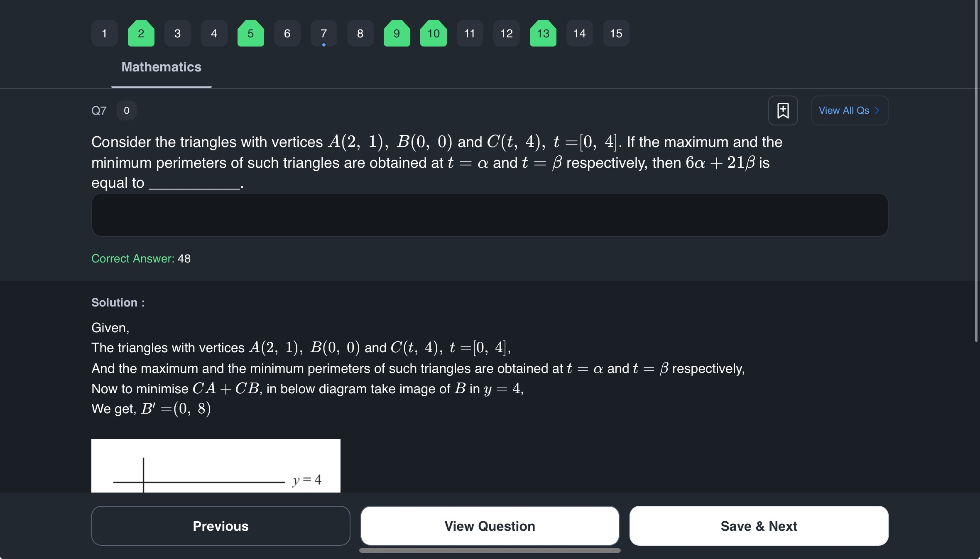This screenshot has width=980, height=559.
Task: Open the y=4 solution diagram
Action: 216,466
